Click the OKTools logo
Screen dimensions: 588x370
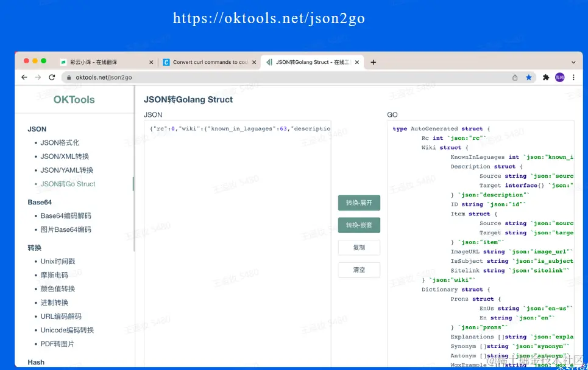[x=74, y=100]
